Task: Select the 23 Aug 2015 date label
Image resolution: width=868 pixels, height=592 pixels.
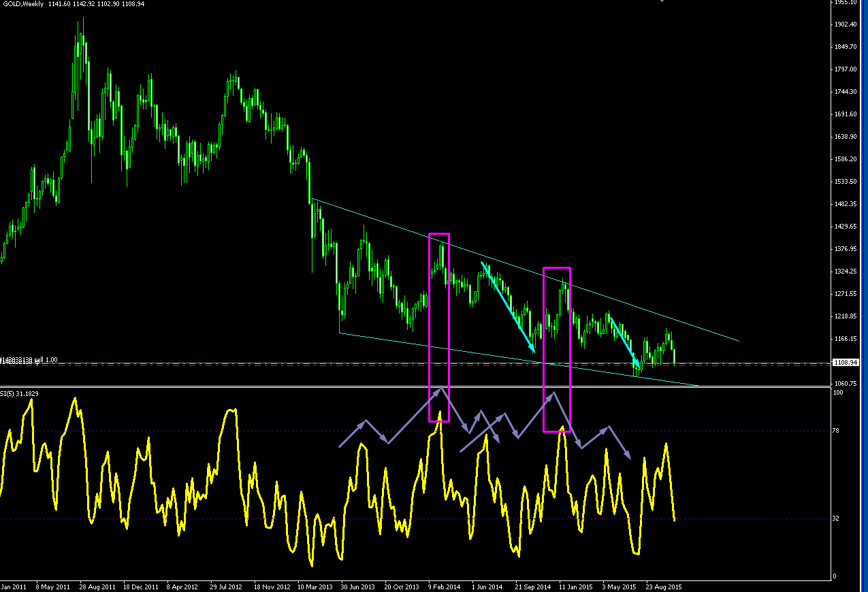Action: pyautogui.click(x=663, y=586)
